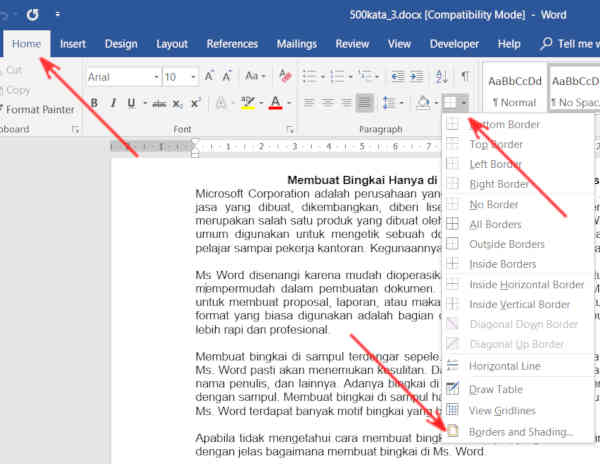Choose Horizontal Line menu item
600x464 pixels.
(x=518, y=366)
